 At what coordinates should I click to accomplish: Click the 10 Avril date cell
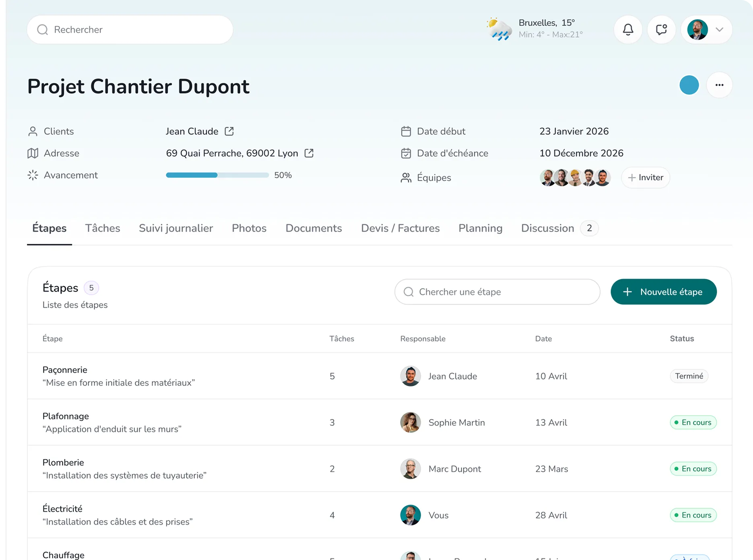(551, 376)
